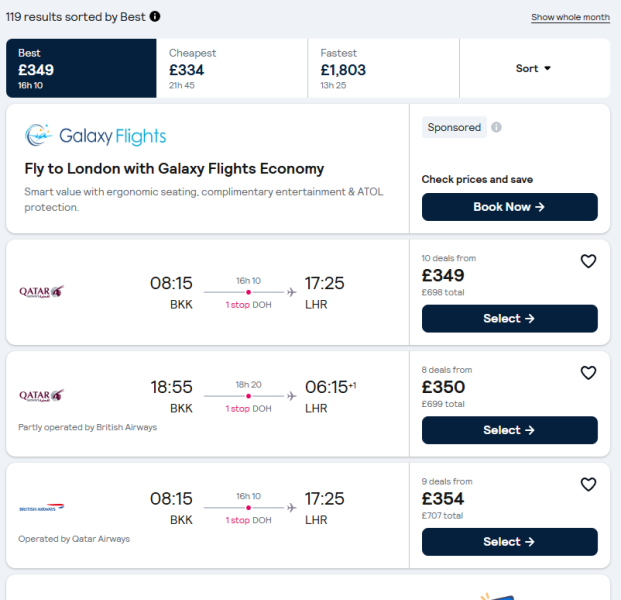Click Qatar Airways logo on 08:15 flight
This screenshot has width=621, height=600.
tap(42, 291)
